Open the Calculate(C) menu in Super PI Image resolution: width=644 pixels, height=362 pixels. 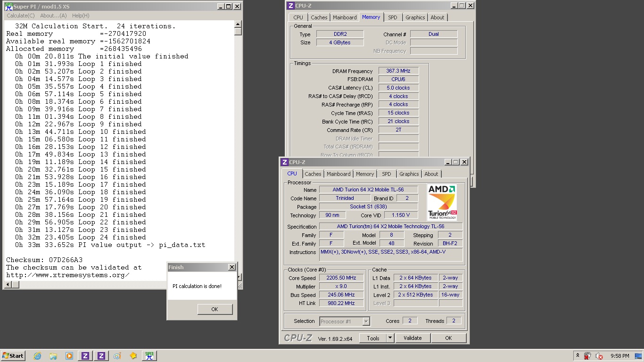pyautogui.click(x=21, y=16)
